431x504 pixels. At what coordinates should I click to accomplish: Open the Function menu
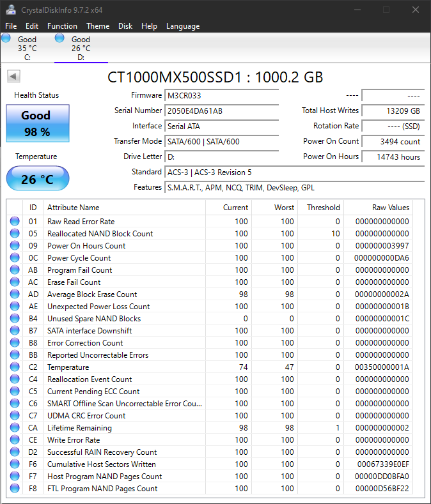pyautogui.click(x=62, y=26)
